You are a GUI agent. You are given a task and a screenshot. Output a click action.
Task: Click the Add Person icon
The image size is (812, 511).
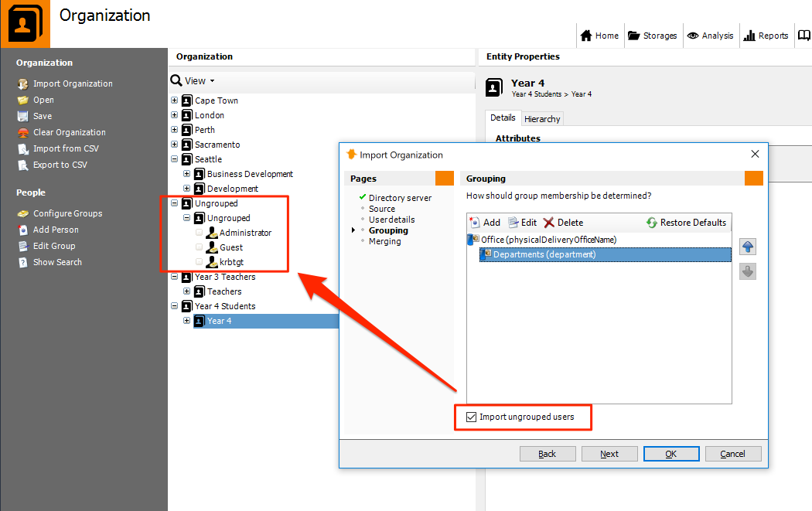[x=22, y=230]
